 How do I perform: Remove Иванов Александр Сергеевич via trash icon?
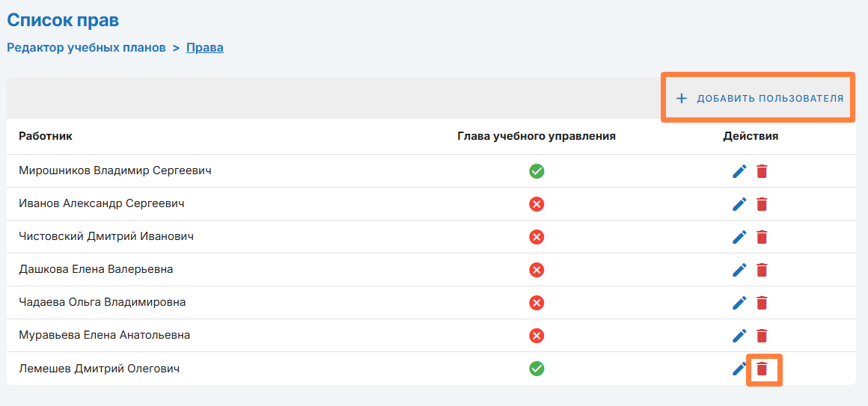(x=762, y=204)
